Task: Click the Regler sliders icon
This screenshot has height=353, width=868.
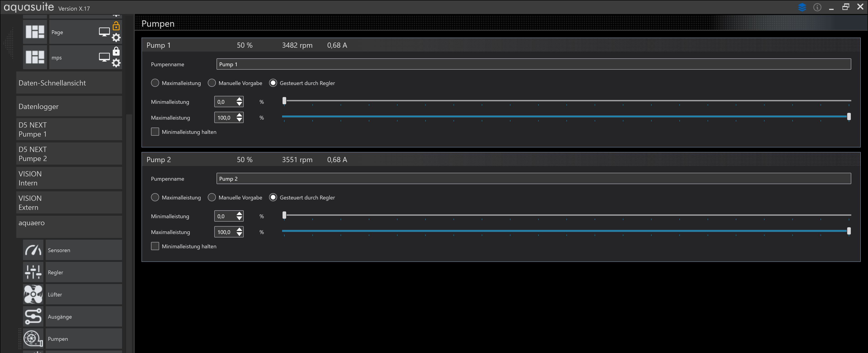Action: tap(33, 272)
